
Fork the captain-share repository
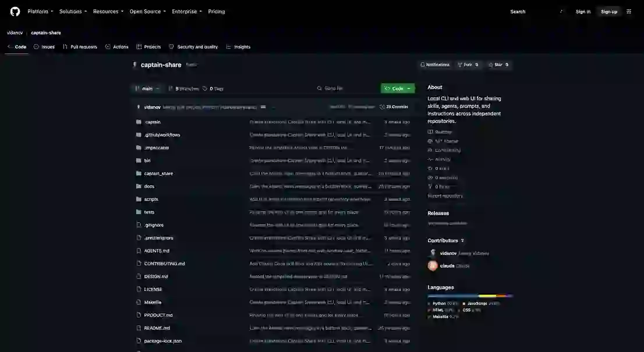coord(468,65)
